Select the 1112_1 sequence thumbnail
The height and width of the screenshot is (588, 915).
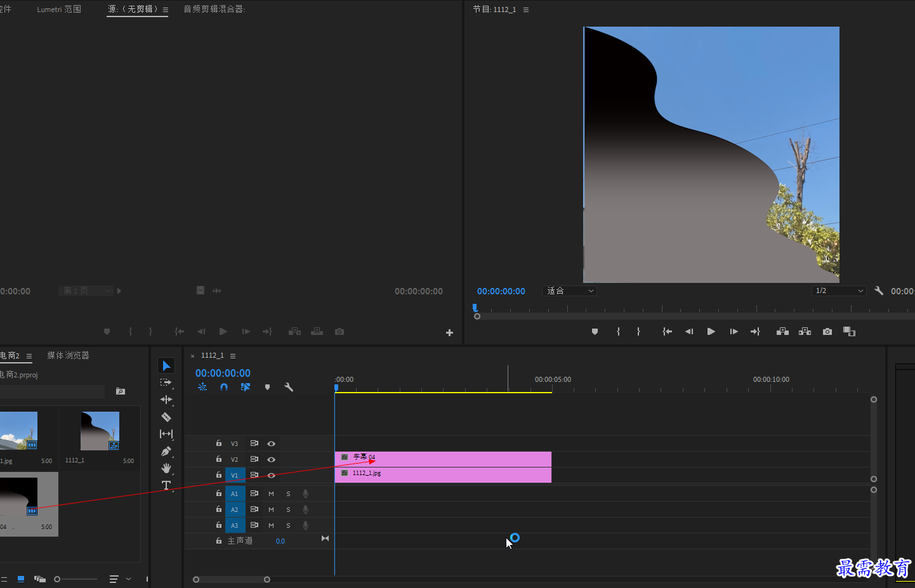point(100,431)
